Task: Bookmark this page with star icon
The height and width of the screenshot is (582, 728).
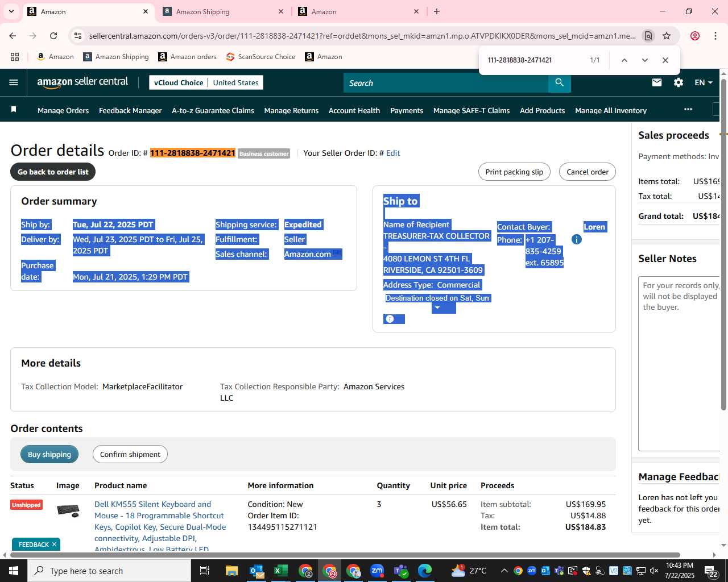Action: click(x=667, y=36)
